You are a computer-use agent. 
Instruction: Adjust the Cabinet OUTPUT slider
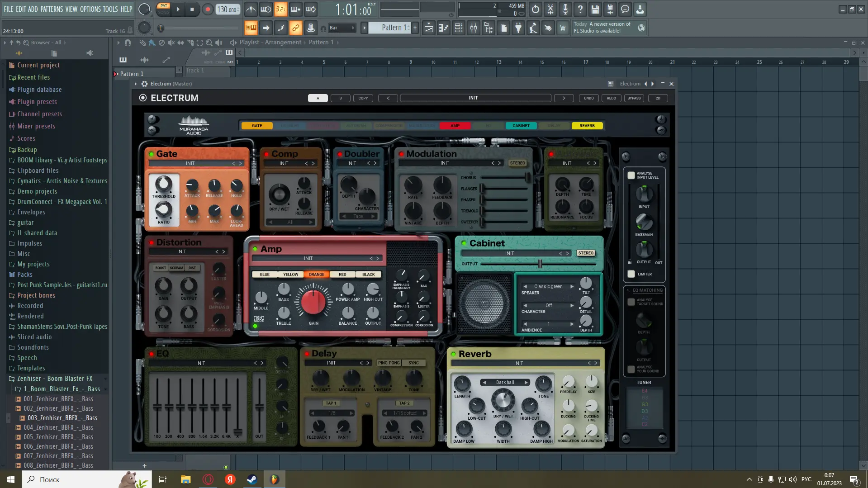point(540,264)
